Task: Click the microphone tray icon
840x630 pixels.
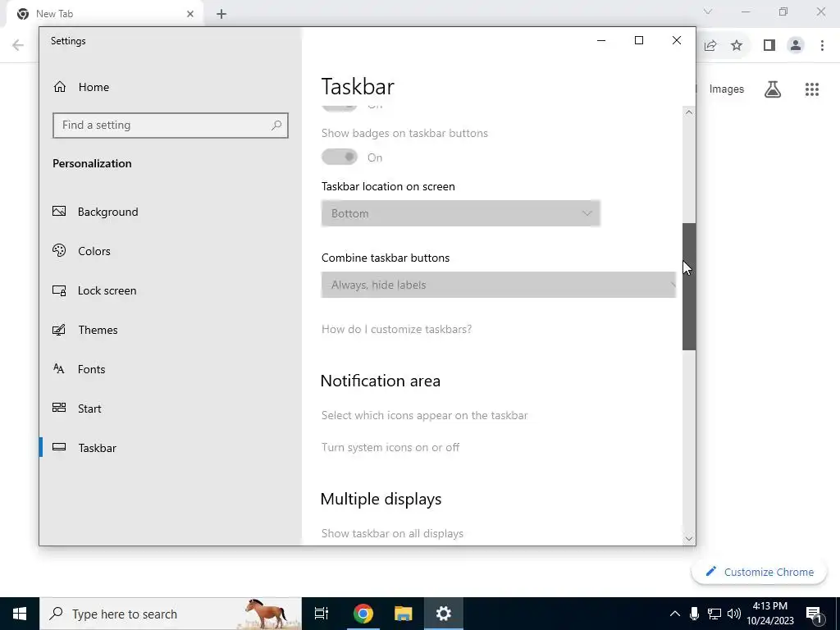Action: (x=694, y=614)
